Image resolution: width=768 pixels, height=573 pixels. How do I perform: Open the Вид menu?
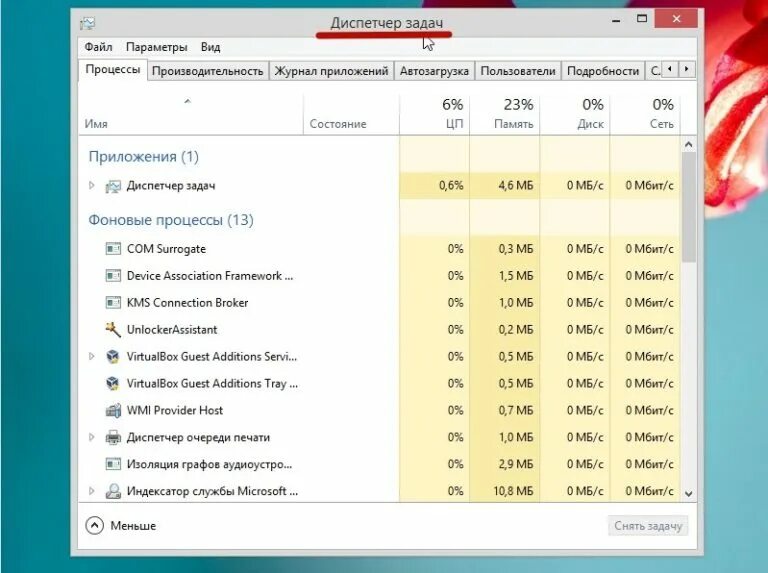[211, 47]
